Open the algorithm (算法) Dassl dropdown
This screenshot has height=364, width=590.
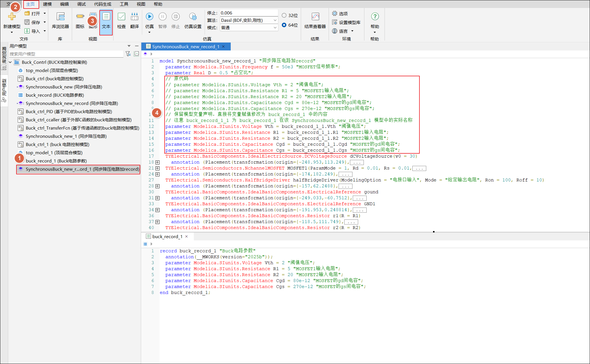275,20
